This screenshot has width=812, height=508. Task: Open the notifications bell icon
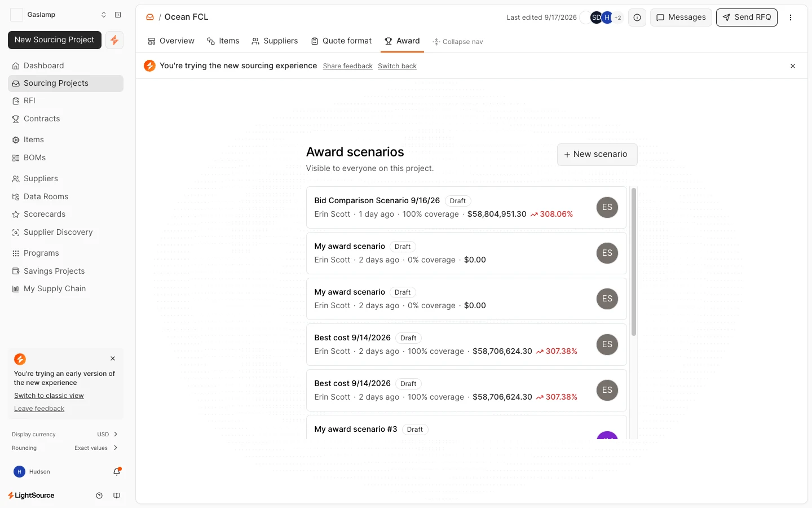click(x=117, y=471)
